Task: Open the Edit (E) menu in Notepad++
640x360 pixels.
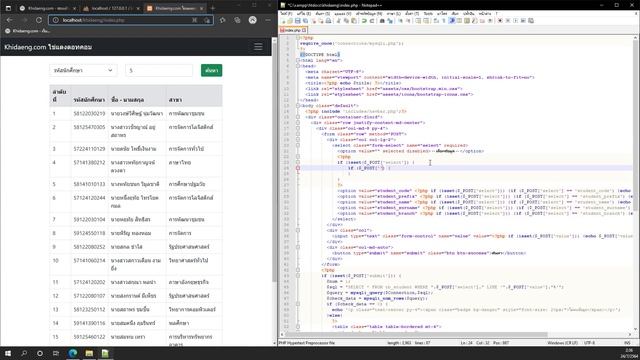Action: point(304,13)
